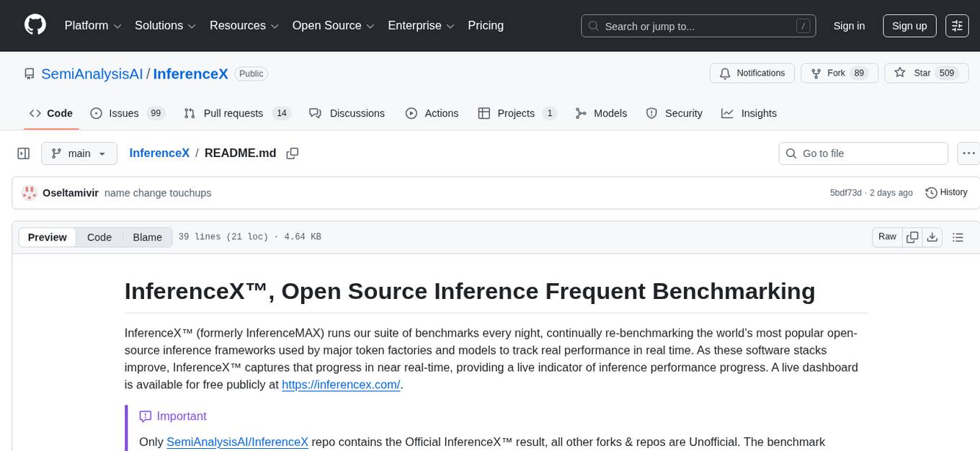Collapse the file tree side panel
The height and width of the screenshot is (451, 980).
24,153
